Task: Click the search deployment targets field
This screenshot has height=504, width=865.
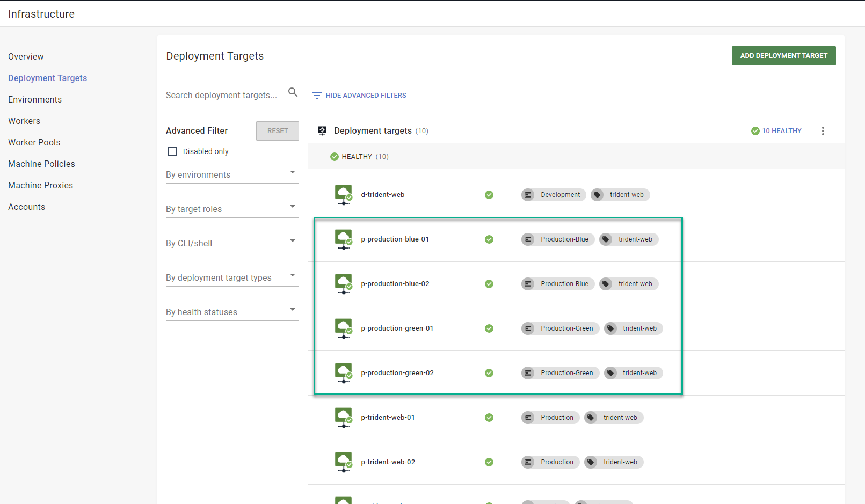Action: [226, 95]
